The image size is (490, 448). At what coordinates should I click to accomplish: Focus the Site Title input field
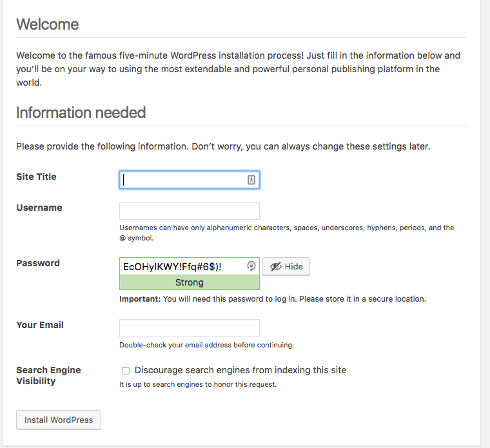click(x=190, y=180)
